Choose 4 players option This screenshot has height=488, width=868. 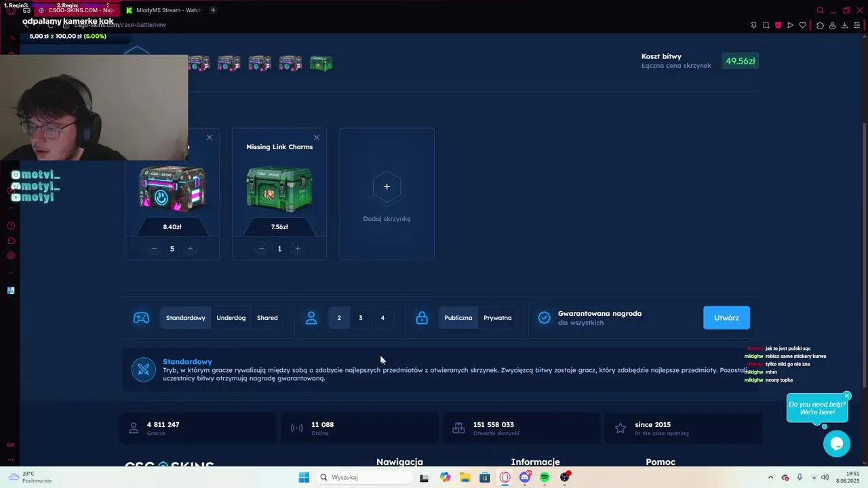(382, 317)
